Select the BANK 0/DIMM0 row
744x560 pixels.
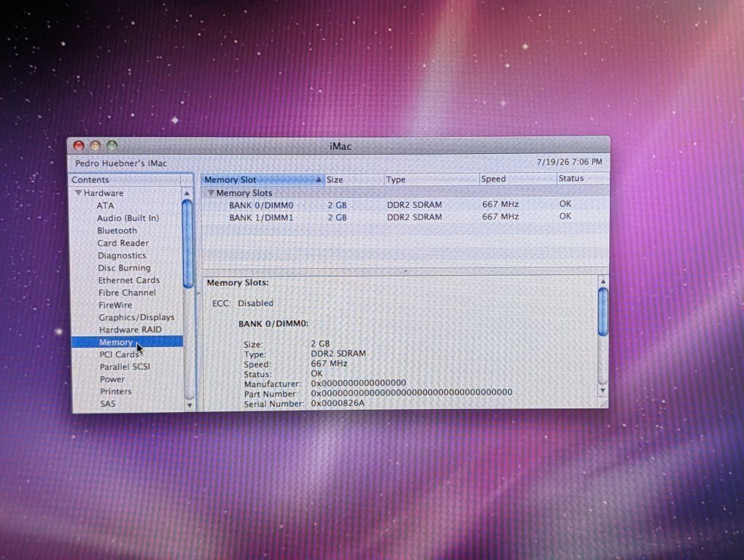point(406,205)
